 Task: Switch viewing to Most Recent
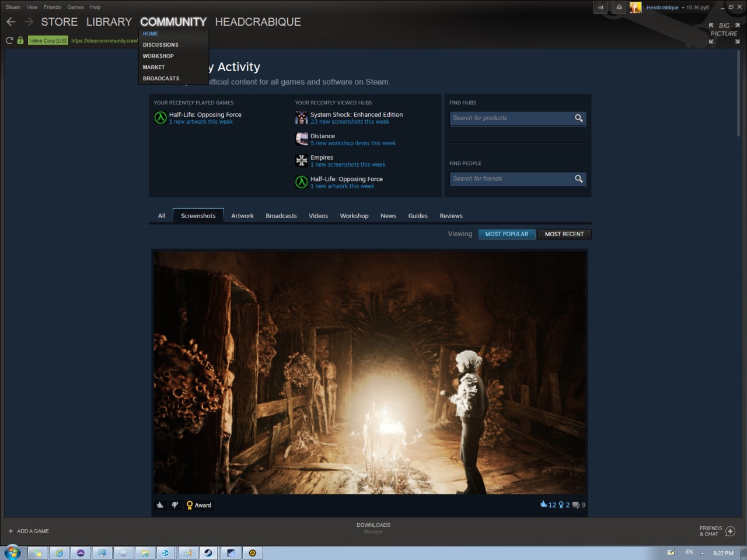point(564,234)
